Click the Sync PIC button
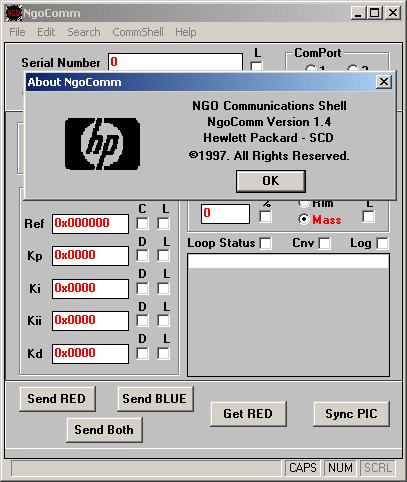 (351, 414)
